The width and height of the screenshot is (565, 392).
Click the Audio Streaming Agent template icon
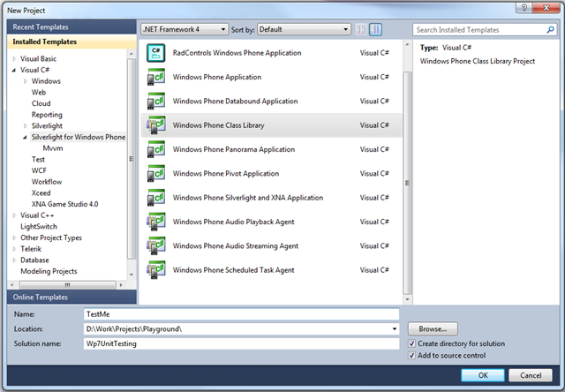[156, 246]
